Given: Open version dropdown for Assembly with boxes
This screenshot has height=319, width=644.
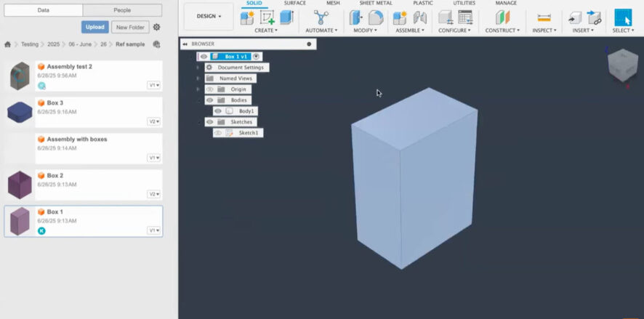Looking at the screenshot, I should 154,158.
